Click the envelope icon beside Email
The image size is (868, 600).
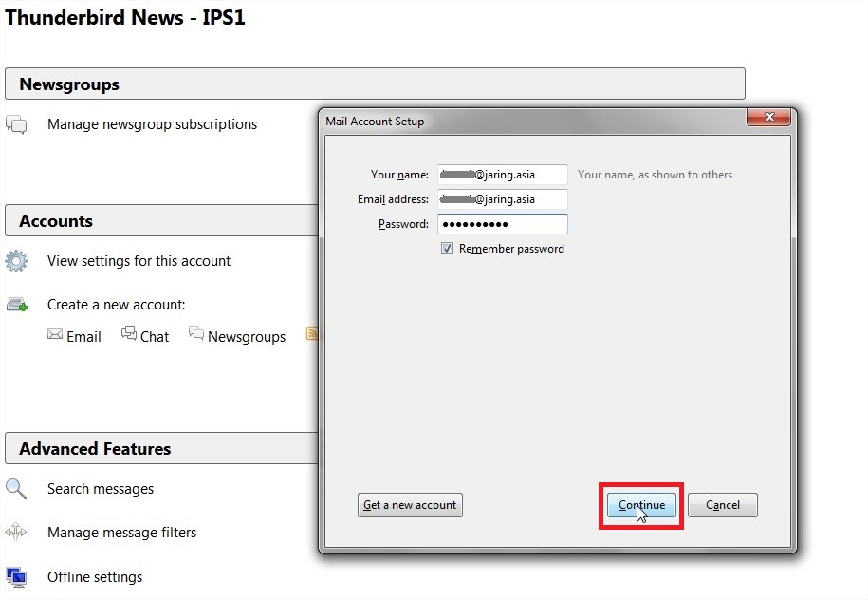(55, 334)
